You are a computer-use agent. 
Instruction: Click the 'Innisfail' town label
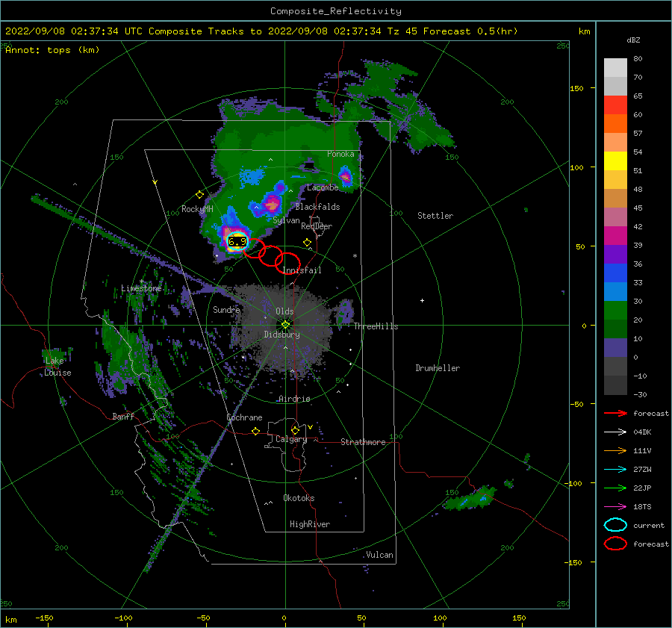click(x=302, y=270)
